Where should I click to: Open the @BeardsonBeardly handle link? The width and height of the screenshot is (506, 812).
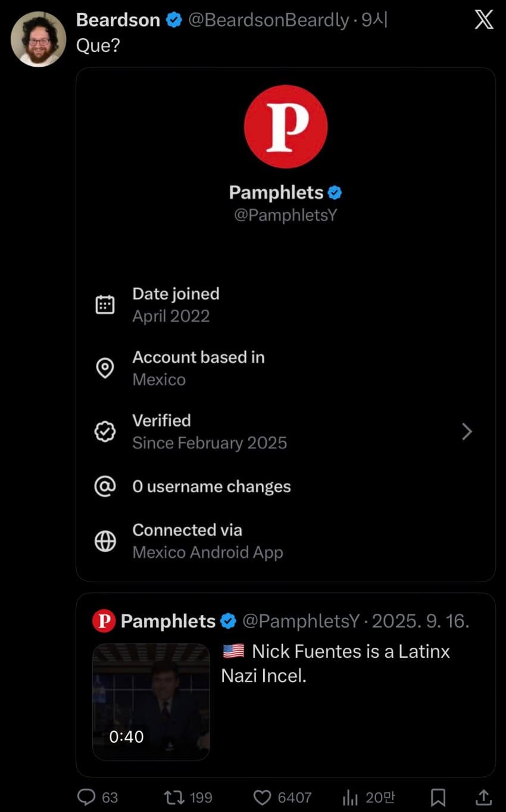tap(268, 20)
